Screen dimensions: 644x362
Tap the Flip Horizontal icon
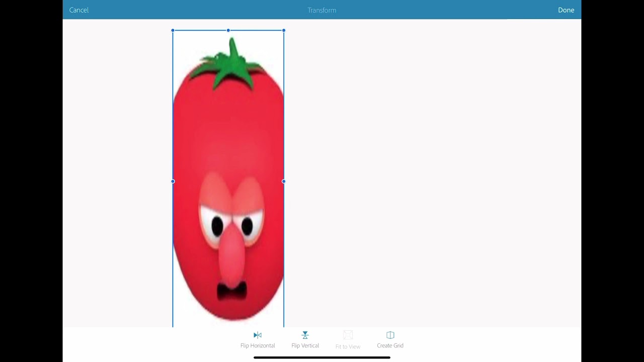pos(258,335)
